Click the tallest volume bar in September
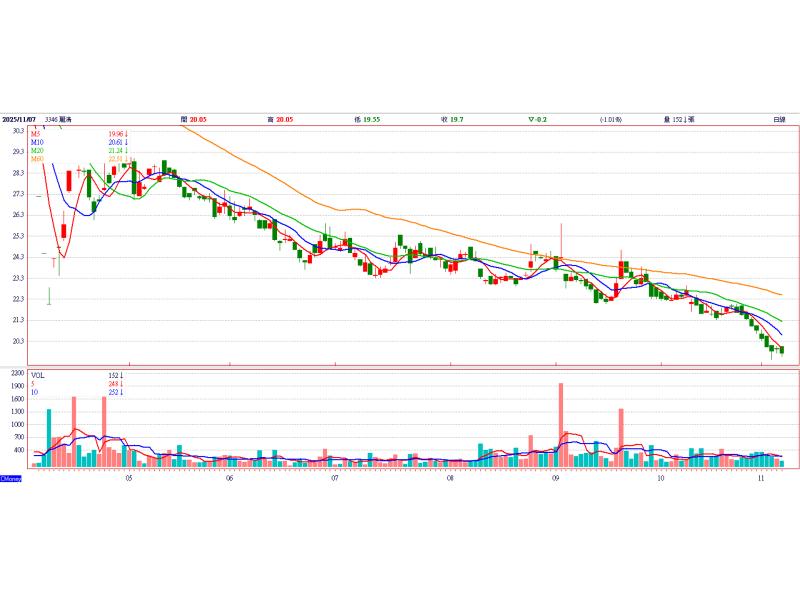This screenshot has width=800, height=600. [x=561, y=426]
